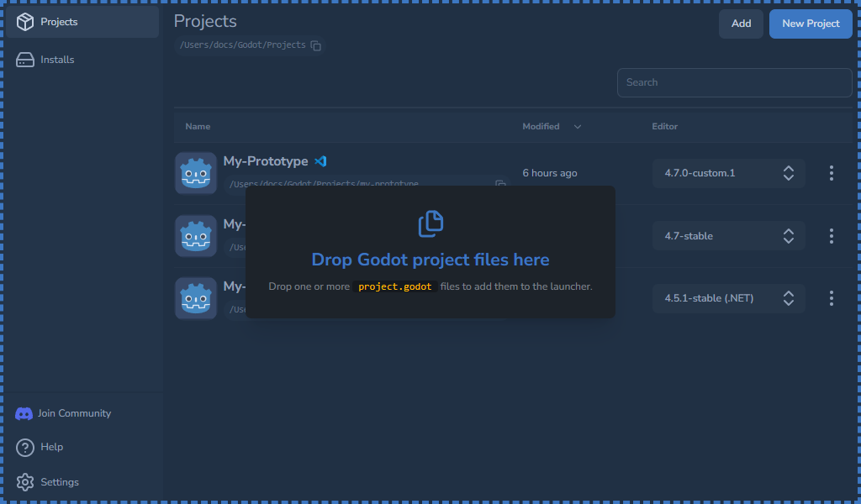Open Join Community Discord link

coord(63,413)
